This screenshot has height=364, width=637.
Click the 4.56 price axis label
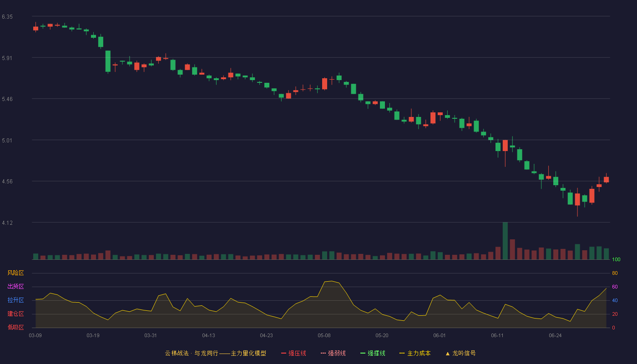click(7, 182)
